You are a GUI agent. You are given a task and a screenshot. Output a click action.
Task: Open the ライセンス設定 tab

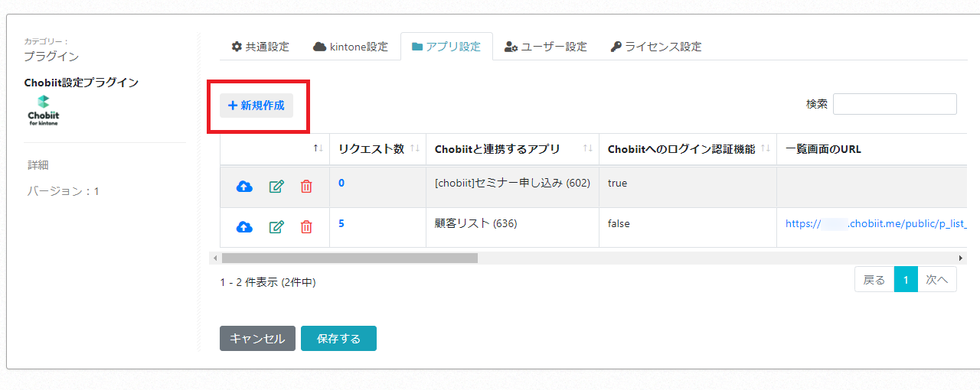(x=656, y=47)
